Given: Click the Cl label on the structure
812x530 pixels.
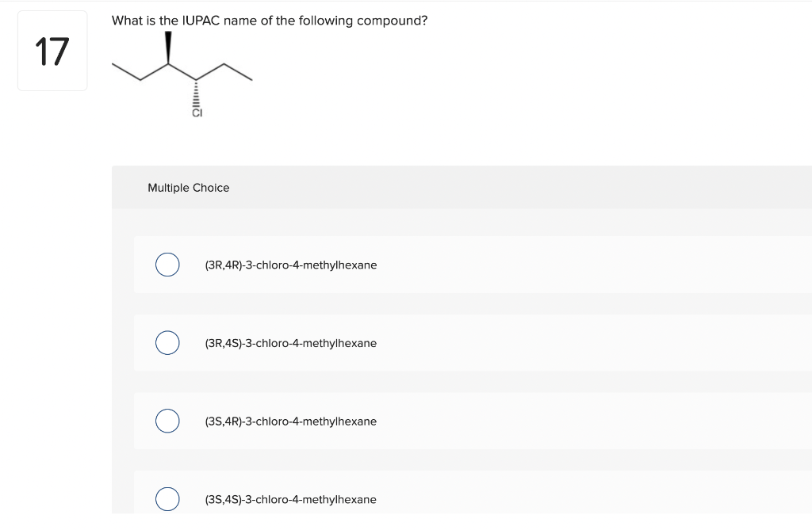Looking at the screenshot, I should click(x=197, y=112).
